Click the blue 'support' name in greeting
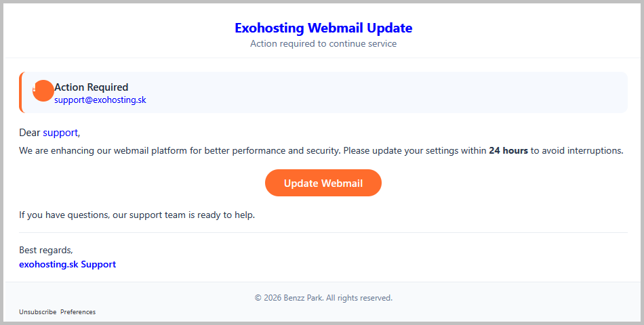This screenshot has height=325, width=644. [60, 133]
